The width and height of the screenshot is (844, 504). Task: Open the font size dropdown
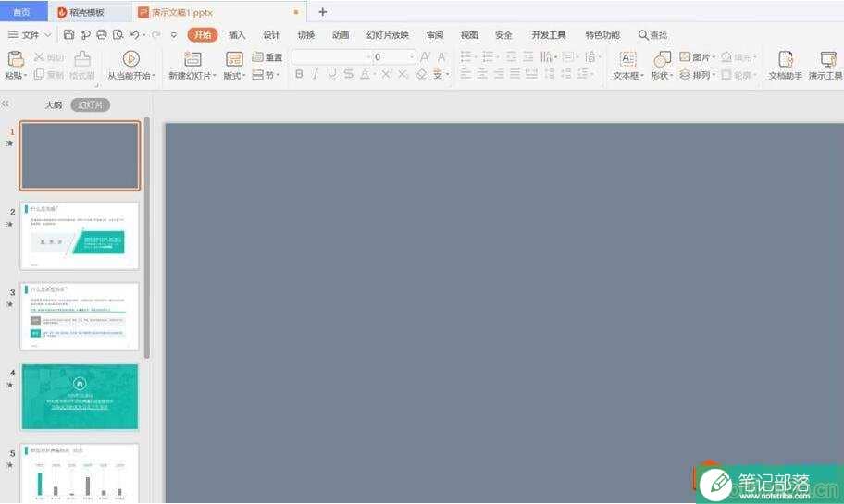[x=412, y=57]
